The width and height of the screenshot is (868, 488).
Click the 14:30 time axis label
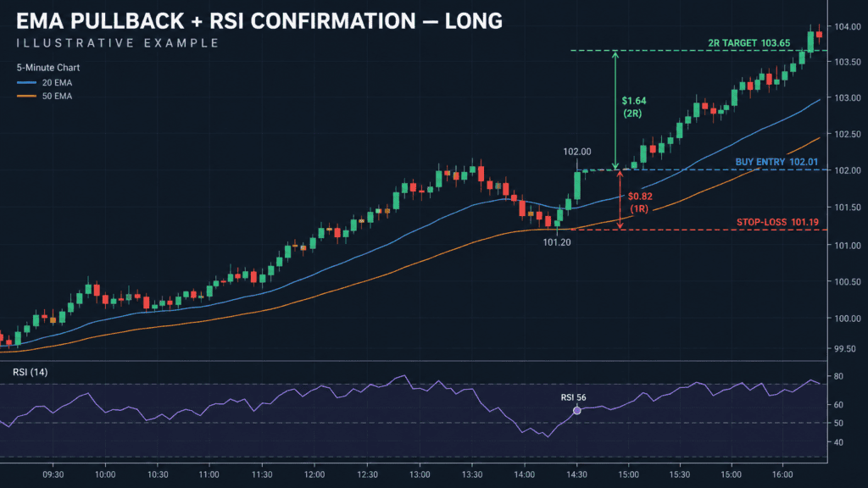pos(576,474)
